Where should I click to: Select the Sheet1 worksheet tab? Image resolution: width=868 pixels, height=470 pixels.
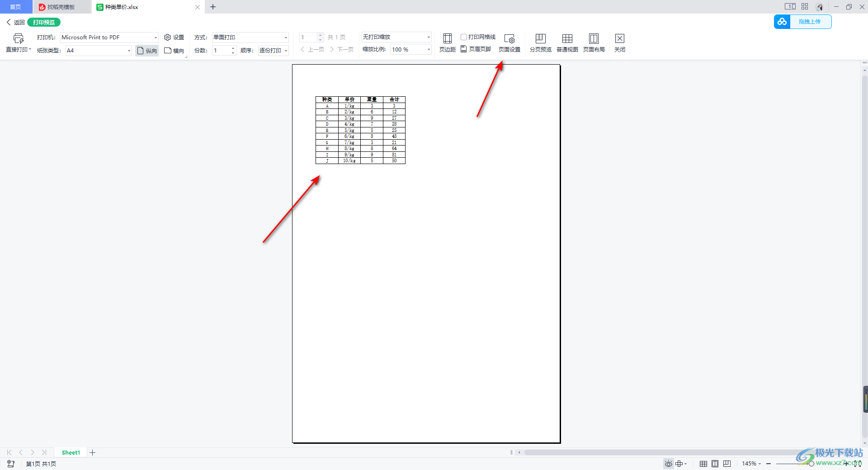pyautogui.click(x=71, y=452)
